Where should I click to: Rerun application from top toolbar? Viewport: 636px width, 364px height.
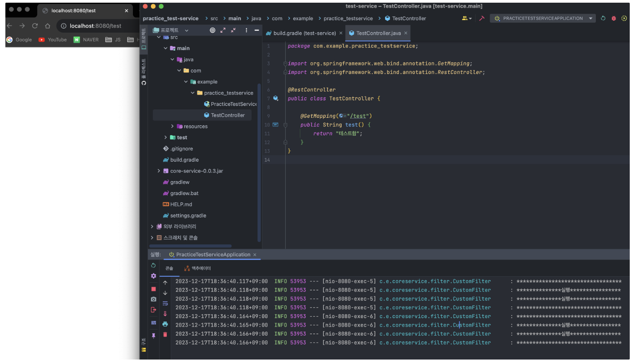click(603, 18)
